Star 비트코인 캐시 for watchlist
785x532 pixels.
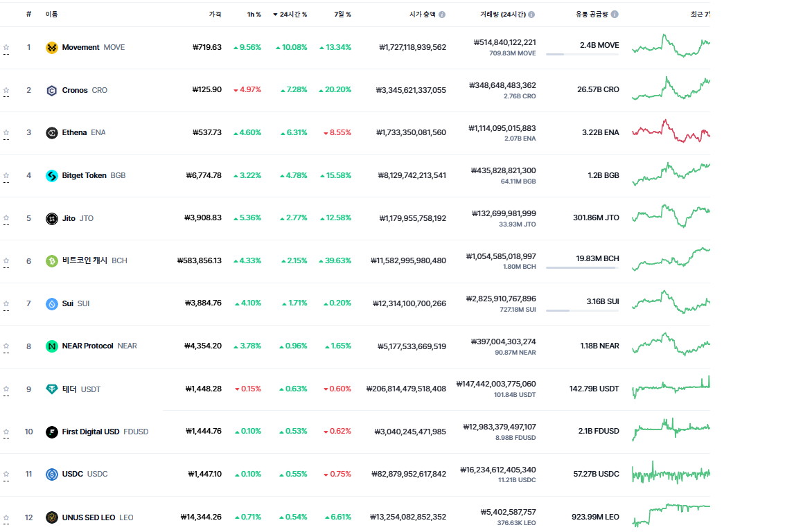click(x=6, y=260)
